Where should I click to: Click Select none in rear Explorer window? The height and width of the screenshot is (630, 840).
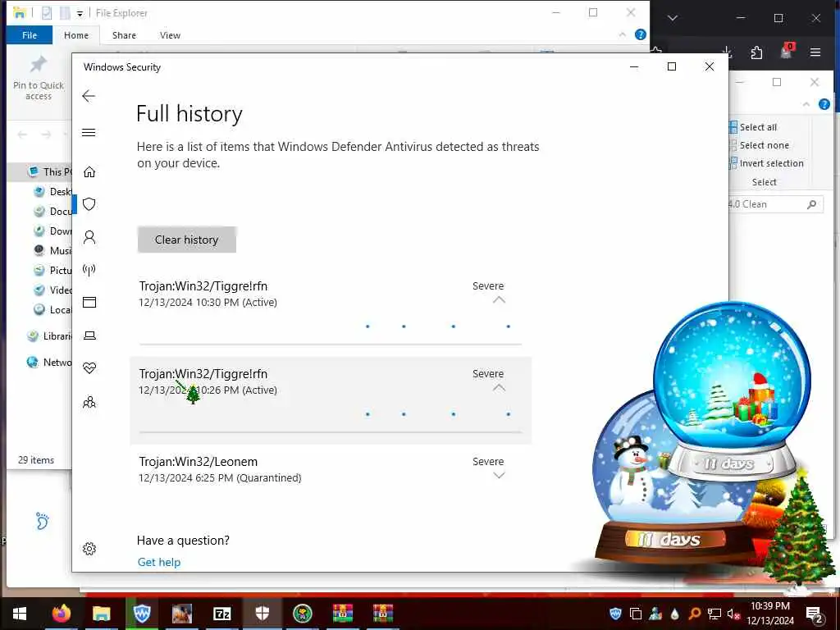click(760, 145)
